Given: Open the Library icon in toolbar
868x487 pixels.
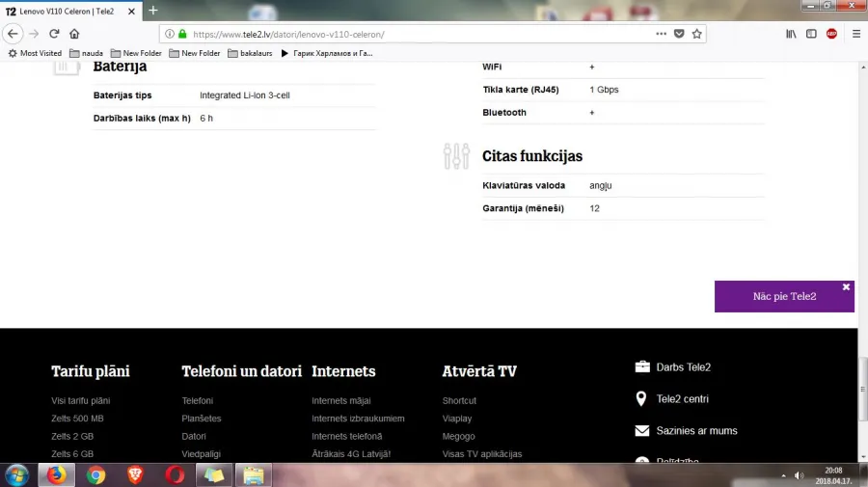Looking at the screenshot, I should click(x=791, y=34).
